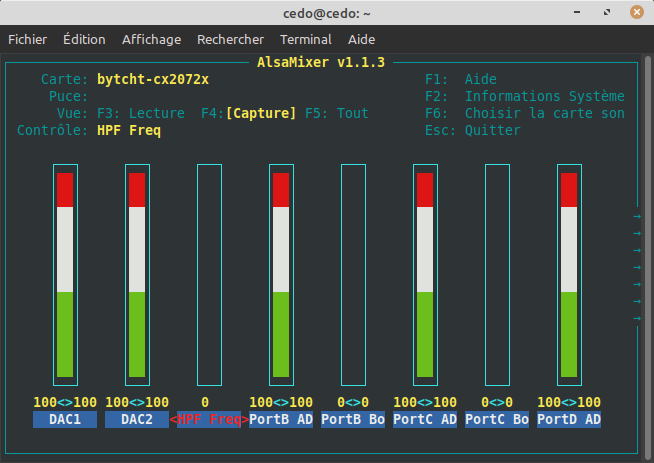Click the empty PortC Boost bar
This screenshot has width=654, height=463.
point(497,273)
